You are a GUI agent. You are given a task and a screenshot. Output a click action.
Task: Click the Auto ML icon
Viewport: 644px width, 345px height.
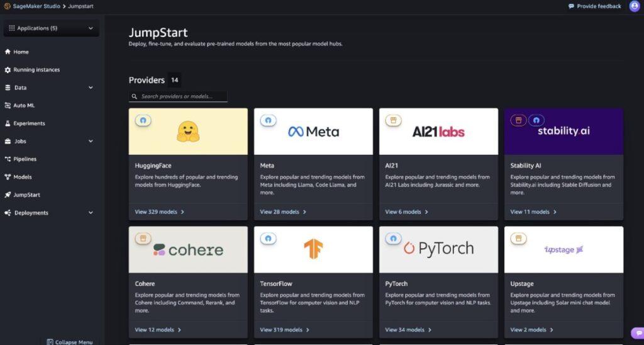pos(8,106)
